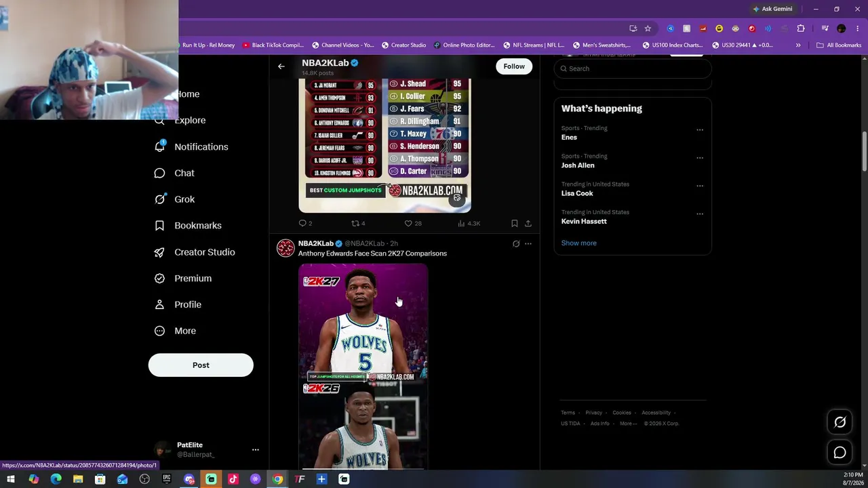868x488 pixels.
Task: Show hidden bookmarks with chevron
Action: pos(798,45)
